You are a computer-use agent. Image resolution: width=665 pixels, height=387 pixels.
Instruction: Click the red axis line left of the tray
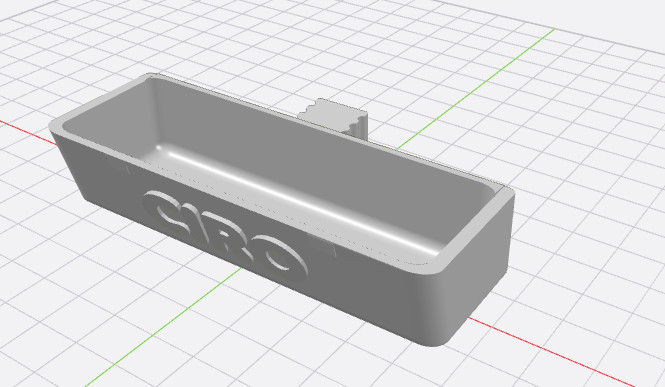click(x=25, y=131)
